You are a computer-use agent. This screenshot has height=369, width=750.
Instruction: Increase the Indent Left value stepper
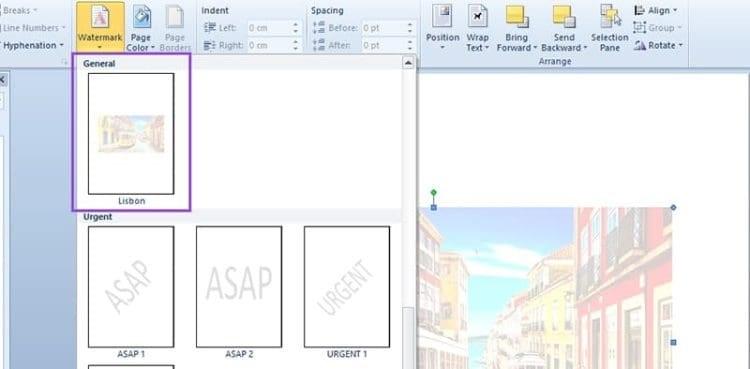point(296,24)
